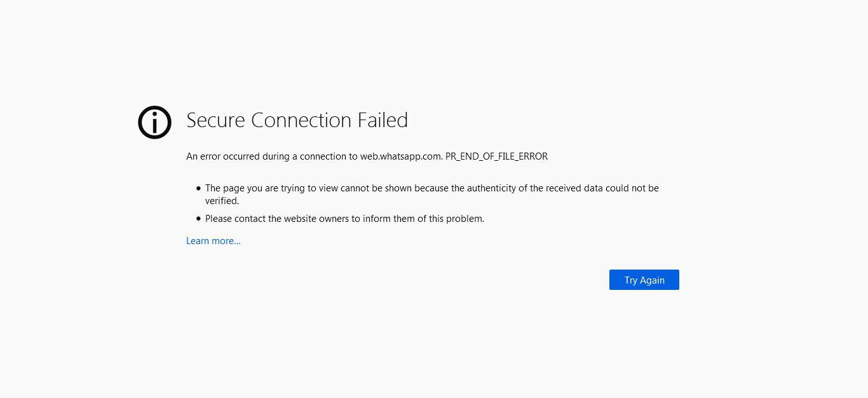Image resolution: width=868 pixels, height=398 pixels.
Task: Click the error description sentence below the heading
Action: (367, 156)
